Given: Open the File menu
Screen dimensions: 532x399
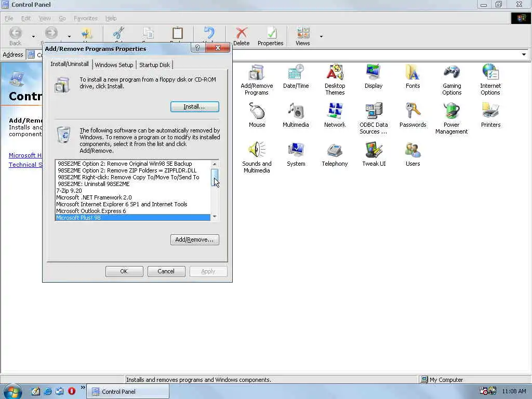Looking at the screenshot, I should coord(9,18).
